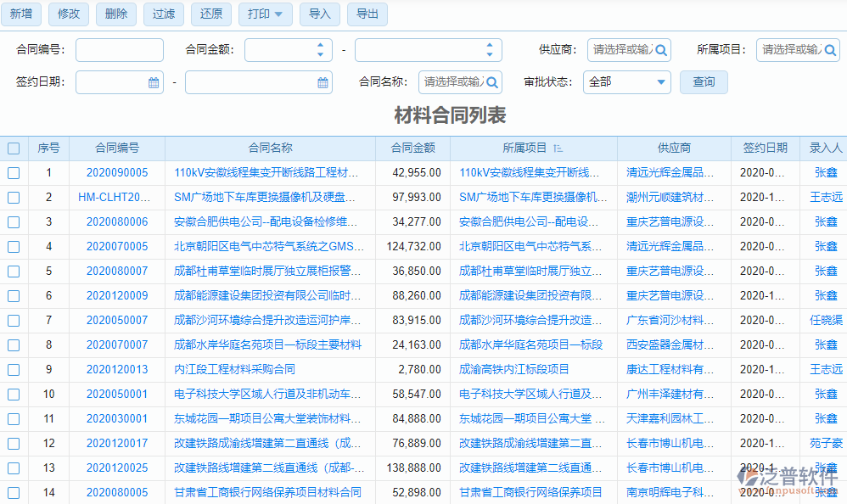打开签约日期起始日历图标
The image size is (847, 504).
[x=151, y=82]
